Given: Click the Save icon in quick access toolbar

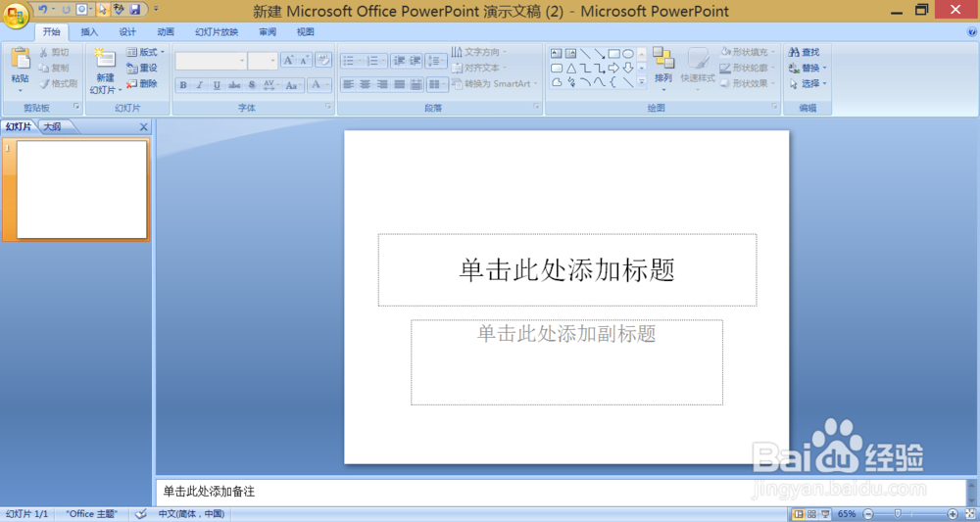Looking at the screenshot, I should (x=134, y=10).
